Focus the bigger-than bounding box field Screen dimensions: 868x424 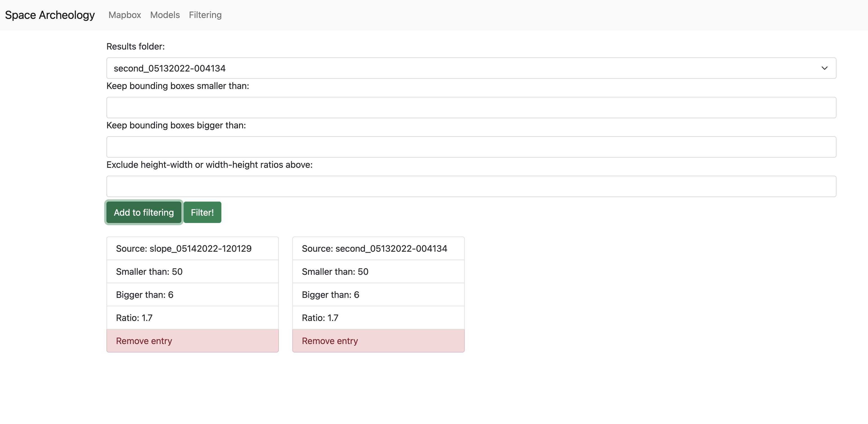[471, 147]
